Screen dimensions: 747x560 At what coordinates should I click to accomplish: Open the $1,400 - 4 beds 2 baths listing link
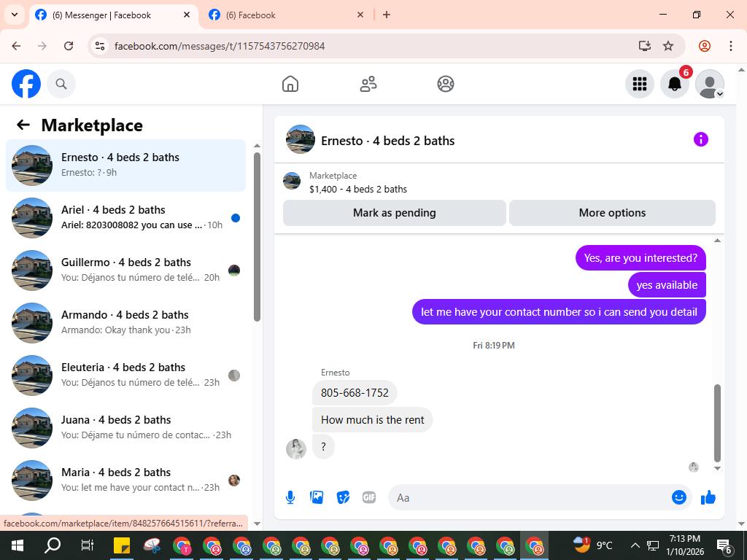tap(358, 189)
